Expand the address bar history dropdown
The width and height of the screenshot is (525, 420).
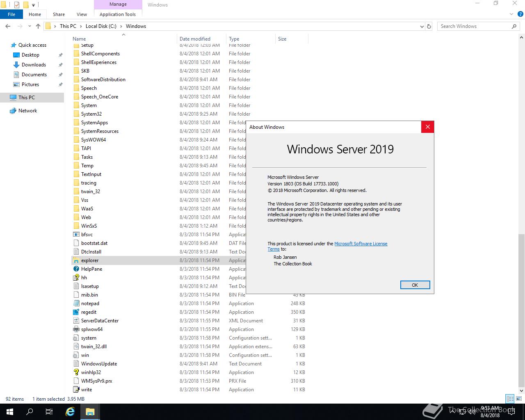point(422,26)
